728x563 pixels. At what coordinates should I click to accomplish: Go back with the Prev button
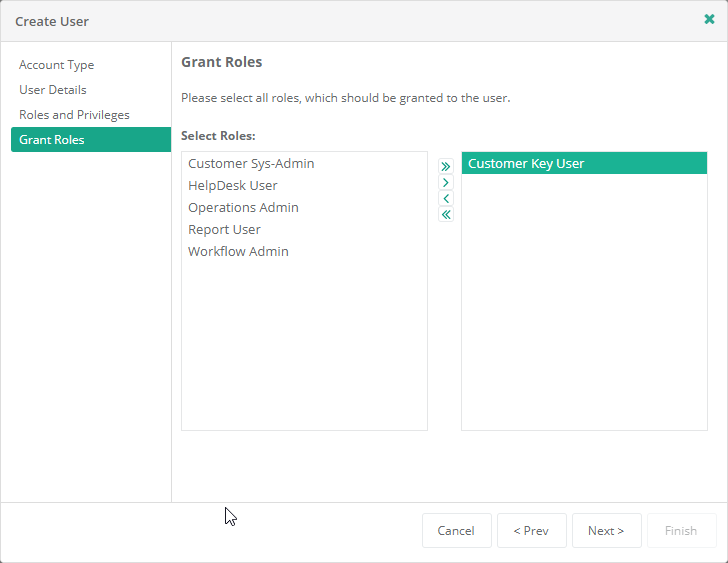pyautogui.click(x=531, y=531)
